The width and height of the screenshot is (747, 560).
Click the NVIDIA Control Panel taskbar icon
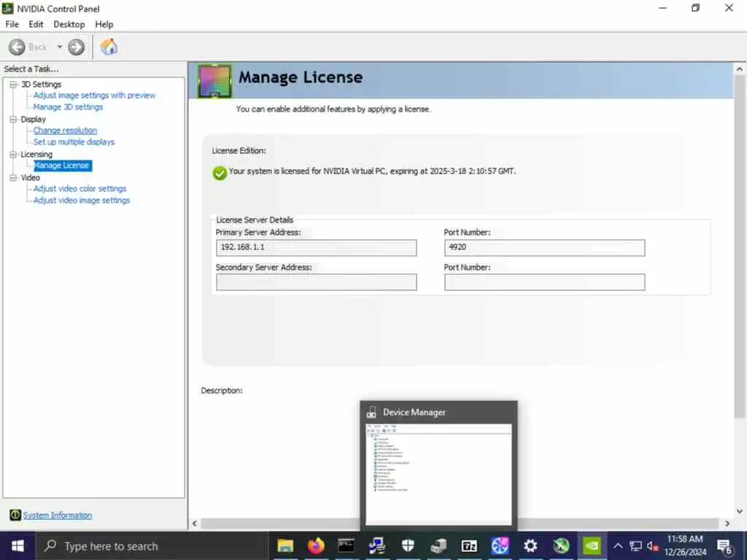(592, 545)
